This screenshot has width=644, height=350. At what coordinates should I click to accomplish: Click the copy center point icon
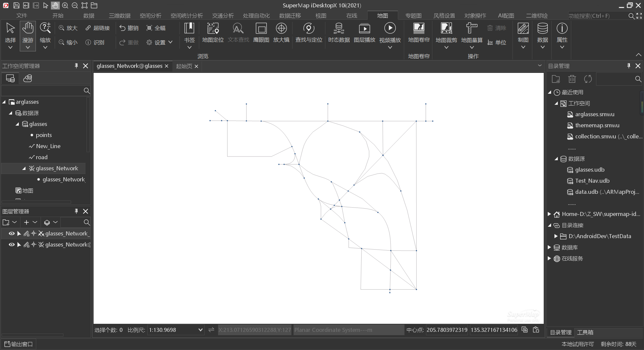click(x=525, y=330)
